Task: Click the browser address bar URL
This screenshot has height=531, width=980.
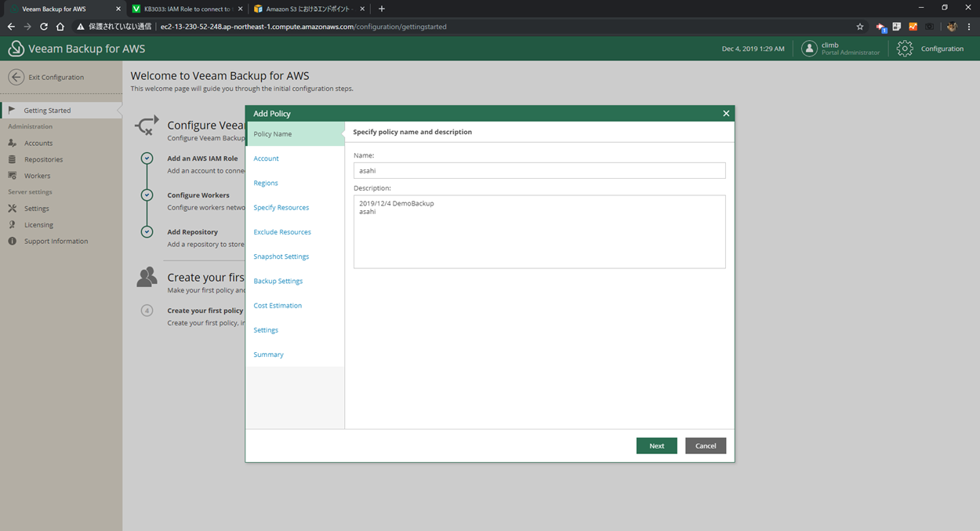Action: (303, 27)
